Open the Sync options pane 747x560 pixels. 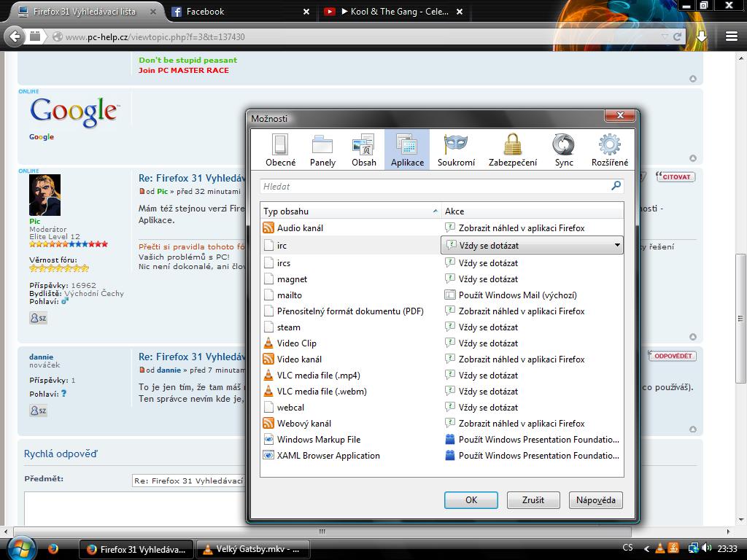click(564, 150)
